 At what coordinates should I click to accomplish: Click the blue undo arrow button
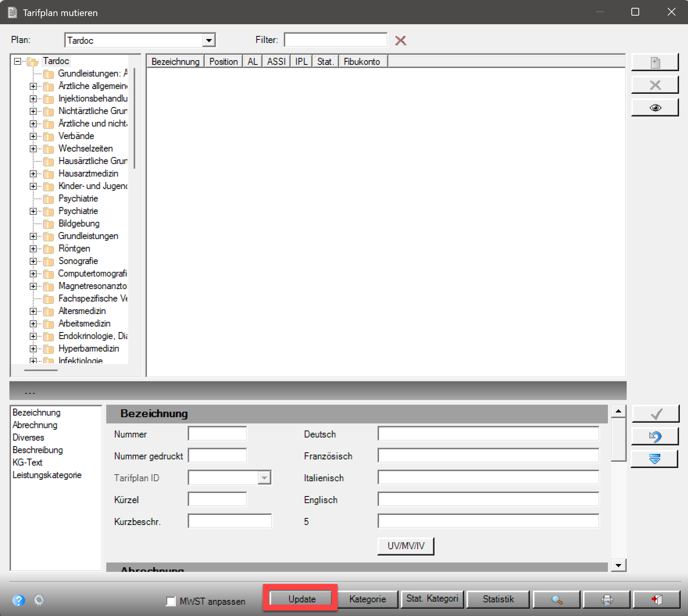click(655, 436)
